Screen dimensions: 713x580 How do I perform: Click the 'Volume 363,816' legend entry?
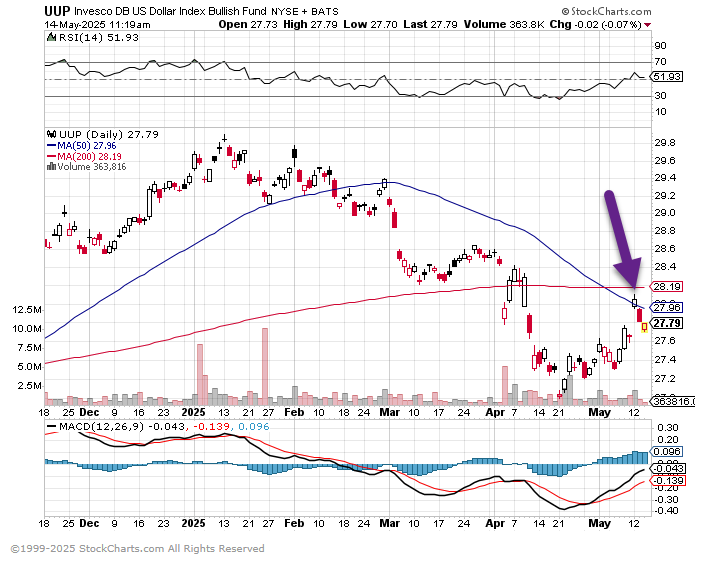91,167
